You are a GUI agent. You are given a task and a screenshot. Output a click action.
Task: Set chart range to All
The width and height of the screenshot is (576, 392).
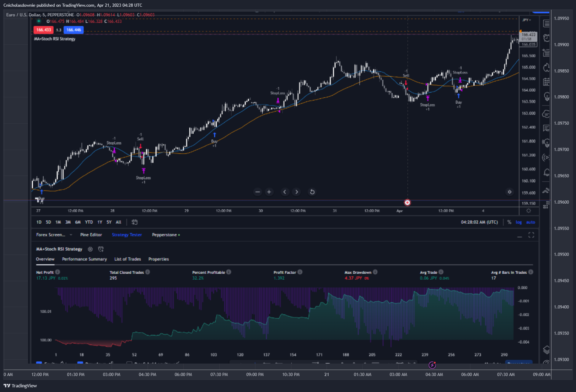click(x=119, y=222)
